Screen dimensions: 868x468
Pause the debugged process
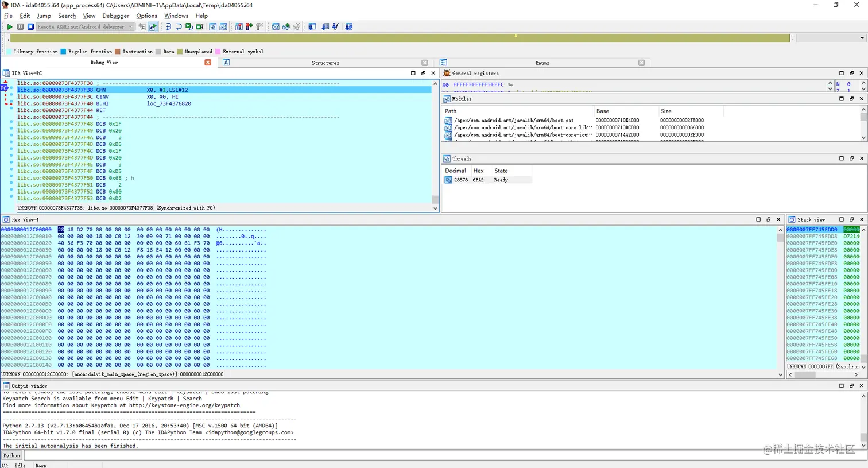coord(20,26)
